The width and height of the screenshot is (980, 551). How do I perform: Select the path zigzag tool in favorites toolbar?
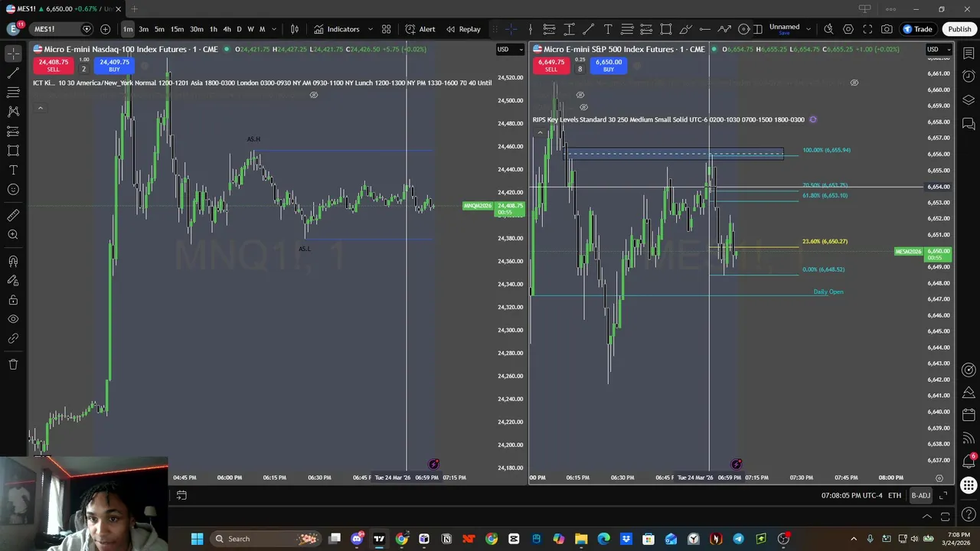[x=724, y=29]
